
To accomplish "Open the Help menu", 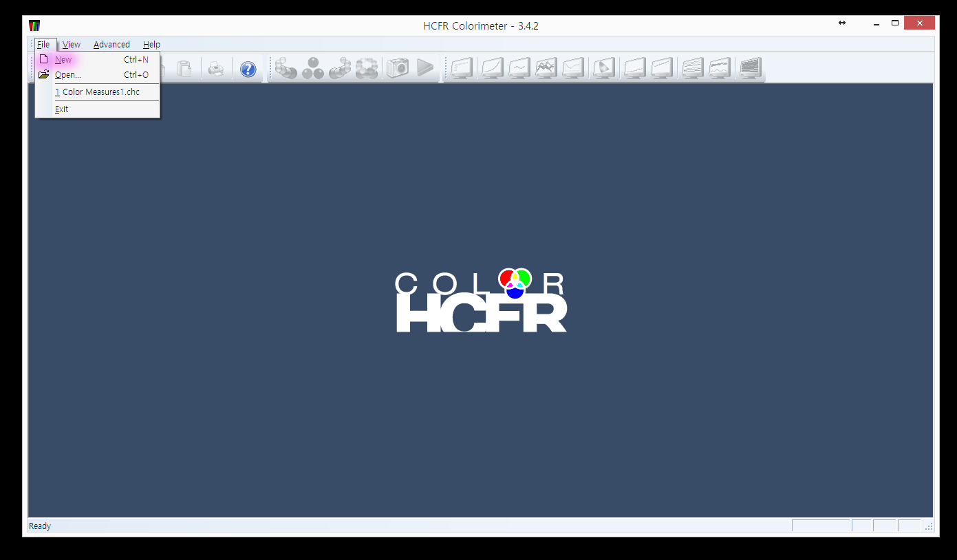I will click(x=151, y=45).
